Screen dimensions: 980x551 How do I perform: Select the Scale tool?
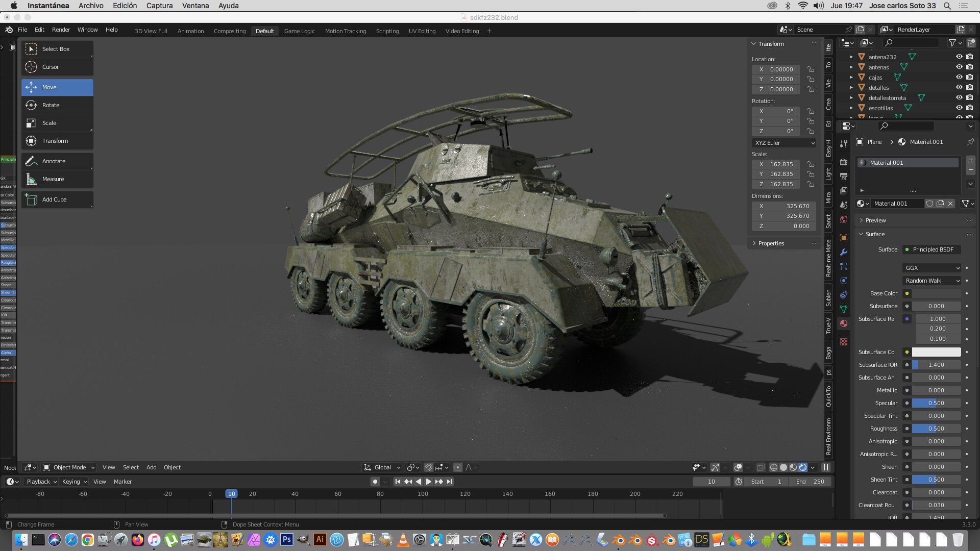(57, 123)
